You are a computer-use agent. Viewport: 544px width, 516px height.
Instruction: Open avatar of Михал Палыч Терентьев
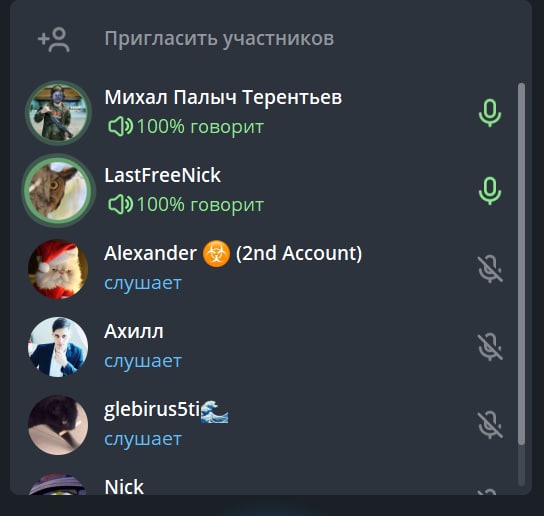[58, 113]
